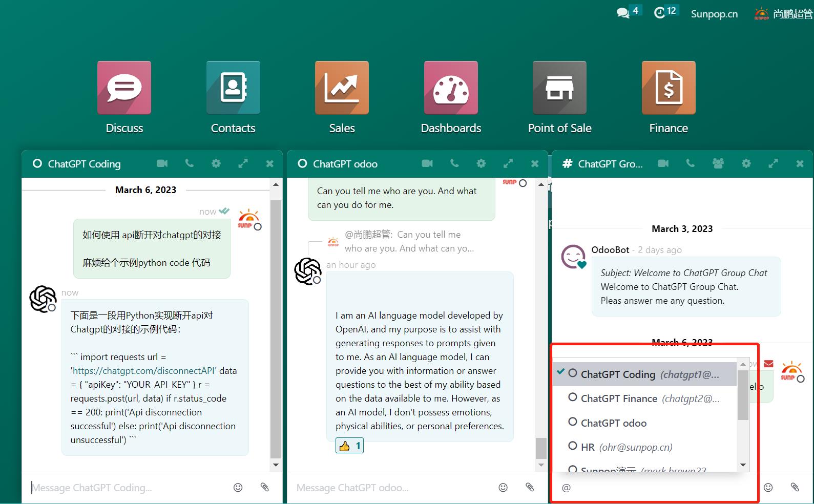
Task: Expand the ChatGPT odoo chat window
Action: point(508,163)
